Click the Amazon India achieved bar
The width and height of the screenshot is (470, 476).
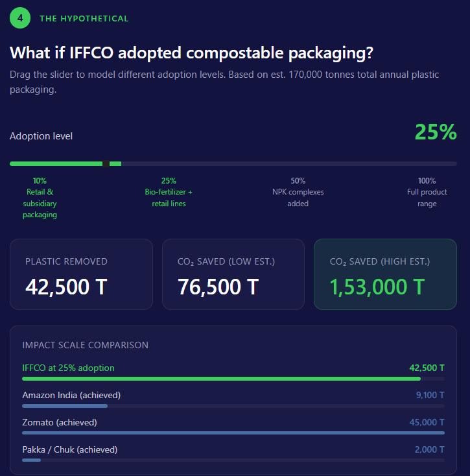point(65,406)
